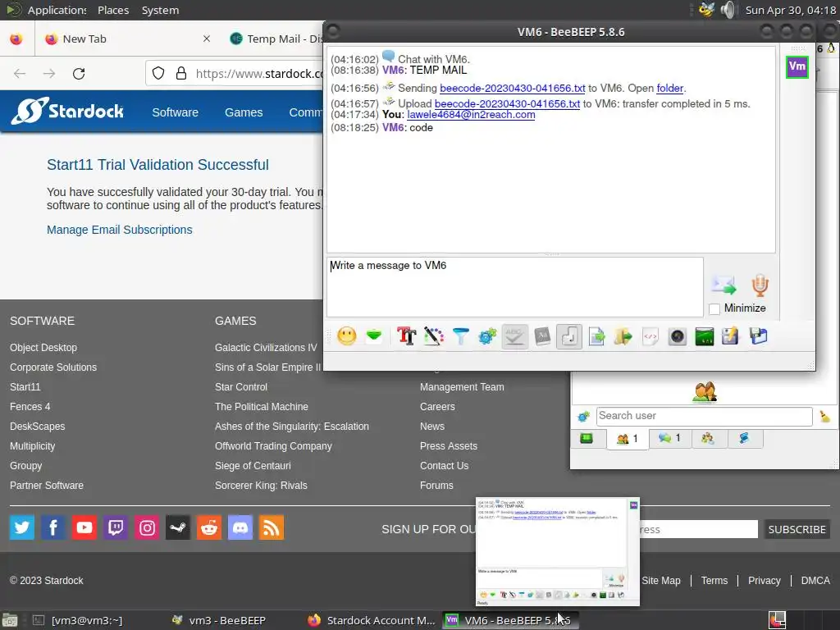Click the purple Vm user avatar
The image size is (840, 630).
[797, 67]
